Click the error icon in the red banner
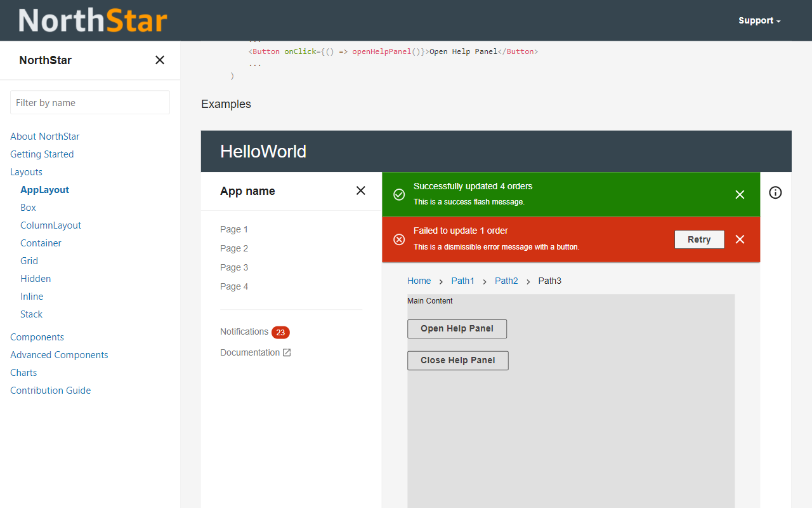Screen dimensions: 812x508 [399, 239]
